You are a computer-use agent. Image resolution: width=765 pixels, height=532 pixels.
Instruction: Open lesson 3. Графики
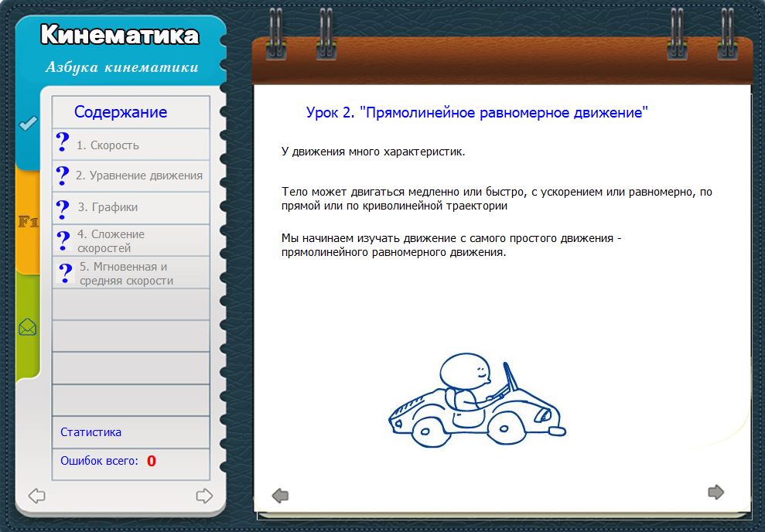(x=108, y=207)
